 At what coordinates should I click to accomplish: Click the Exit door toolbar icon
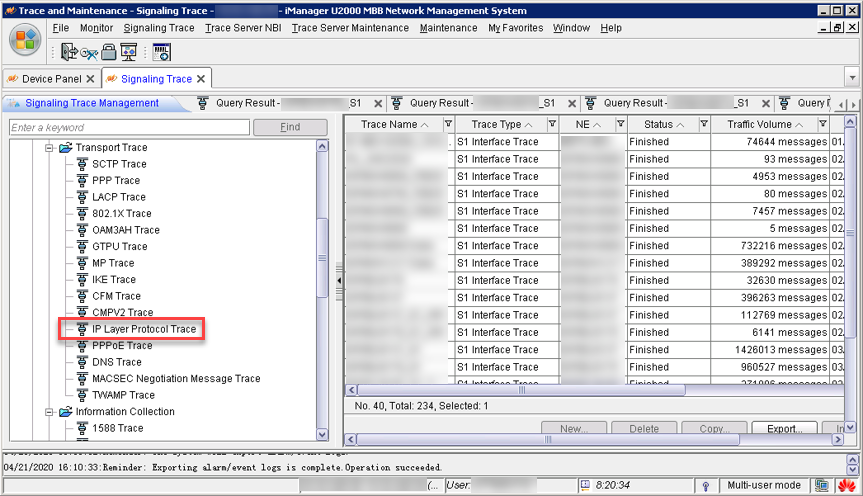click(69, 52)
